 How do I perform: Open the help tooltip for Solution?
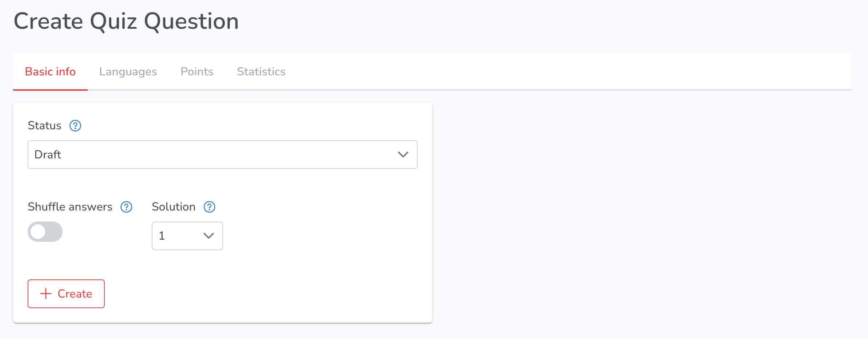click(x=210, y=207)
